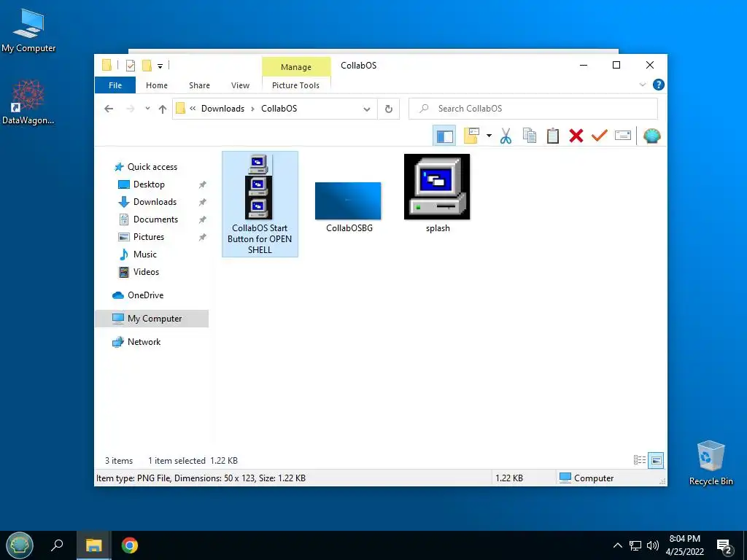Click File Explorer taskbar icon

94,545
